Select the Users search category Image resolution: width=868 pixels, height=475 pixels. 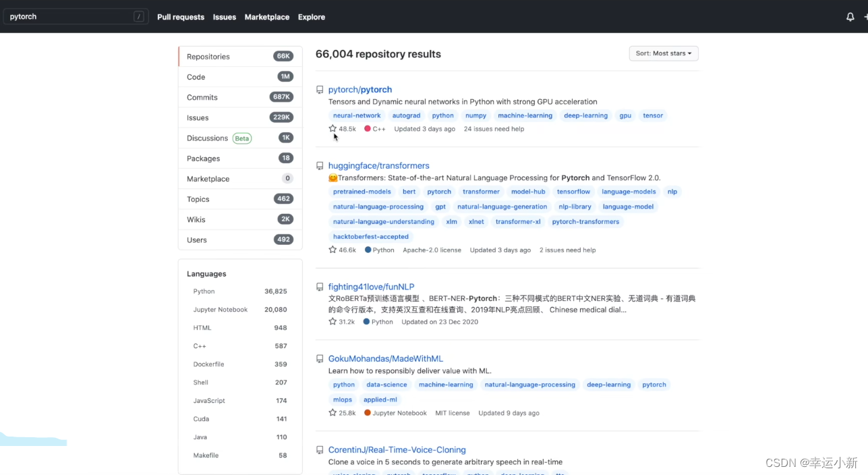click(x=240, y=240)
